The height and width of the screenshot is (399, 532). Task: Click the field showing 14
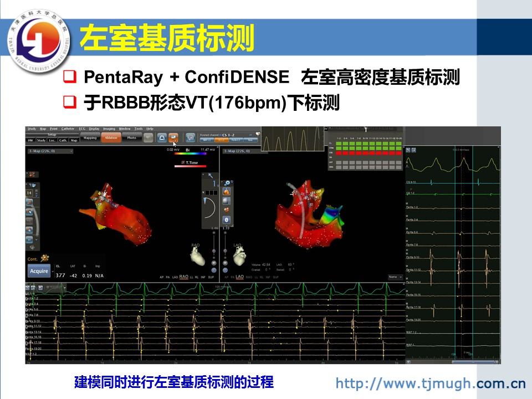coord(29,193)
